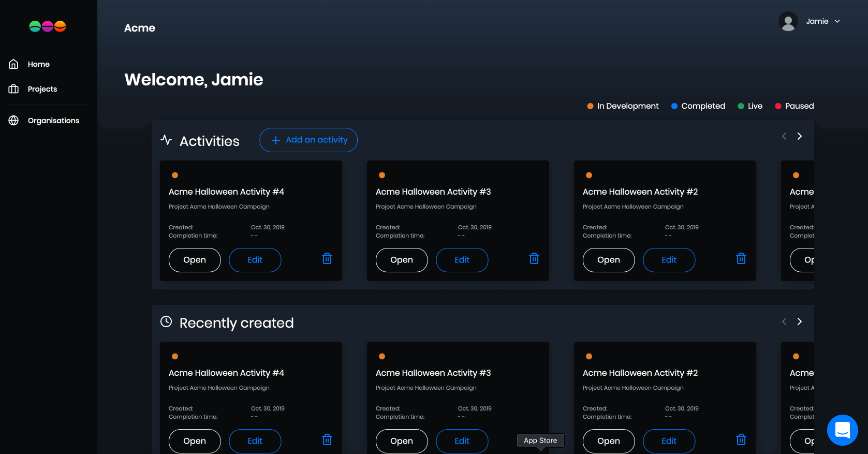868x454 pixels.
Task: Click the Jamie username label
Action: 817,21
